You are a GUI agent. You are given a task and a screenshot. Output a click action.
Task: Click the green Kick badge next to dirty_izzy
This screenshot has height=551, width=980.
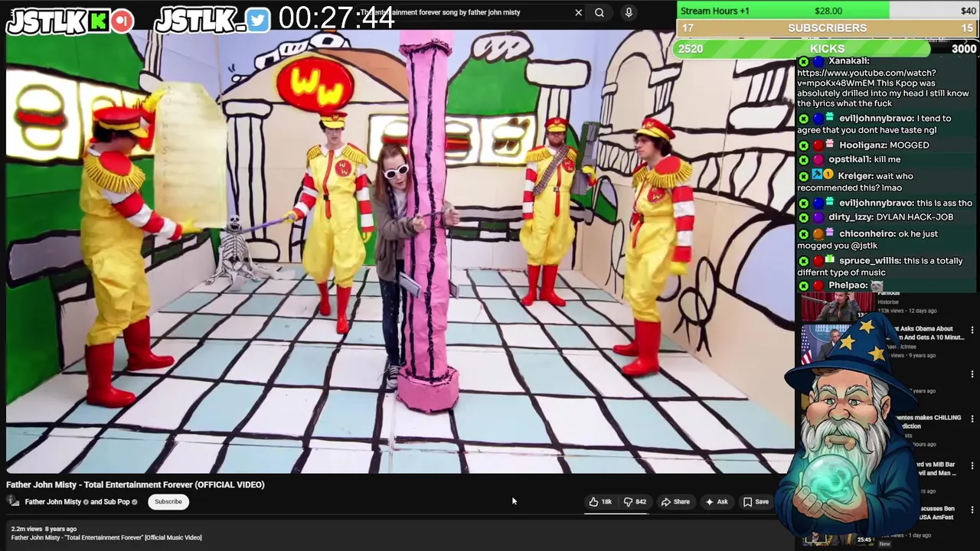click(803, 217)
